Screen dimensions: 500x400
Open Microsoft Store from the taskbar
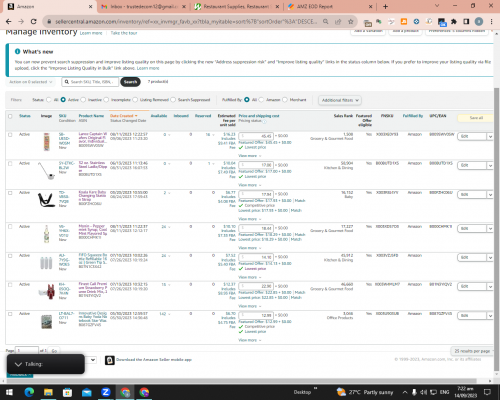click(x=67, y=392)
